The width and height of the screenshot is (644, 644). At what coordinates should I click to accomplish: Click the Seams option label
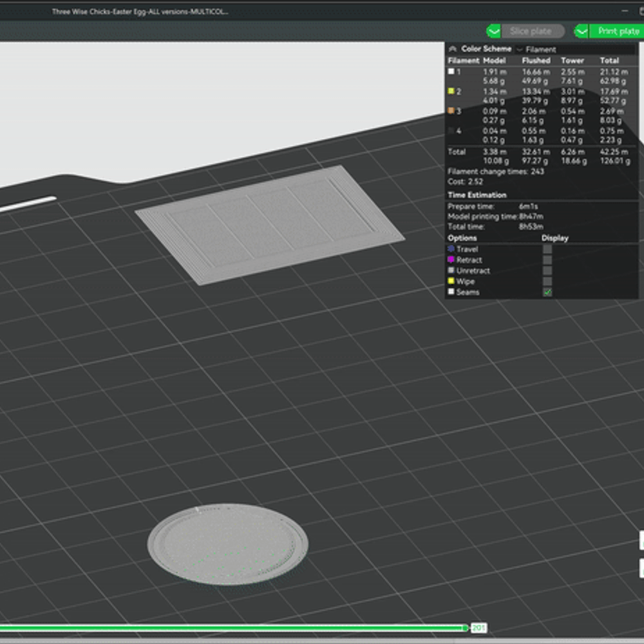468,292
